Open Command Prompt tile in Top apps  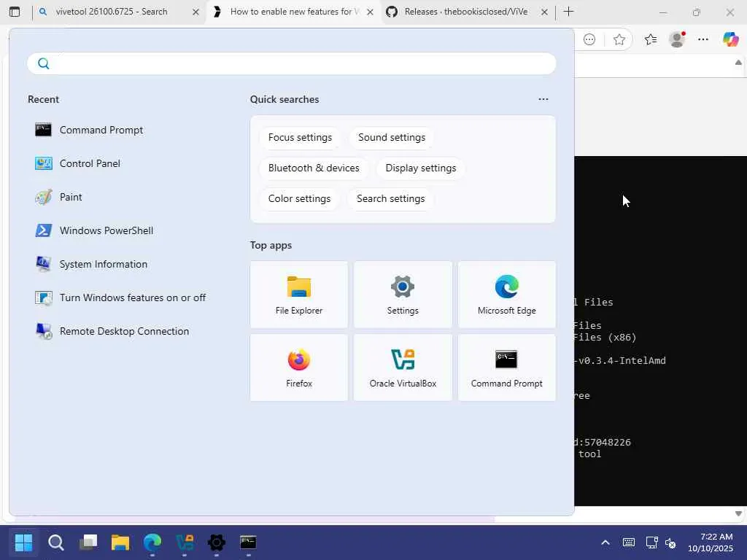(506, 367)
